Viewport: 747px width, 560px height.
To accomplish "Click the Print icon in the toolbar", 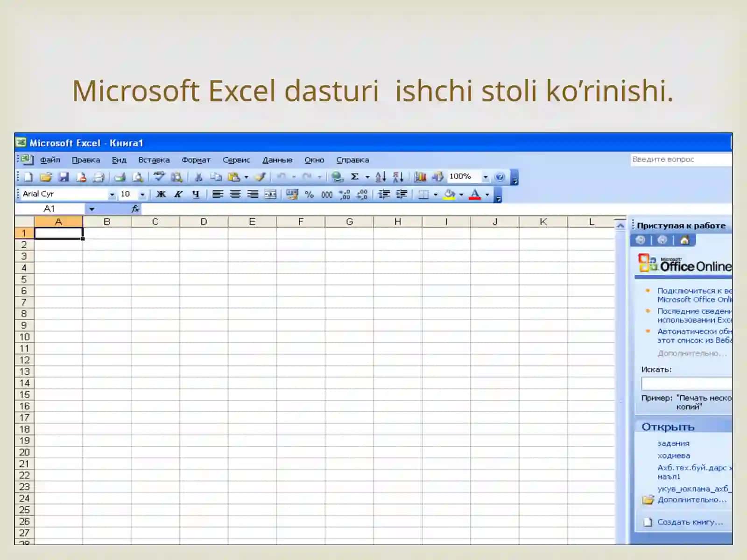I will click(120, 177).
